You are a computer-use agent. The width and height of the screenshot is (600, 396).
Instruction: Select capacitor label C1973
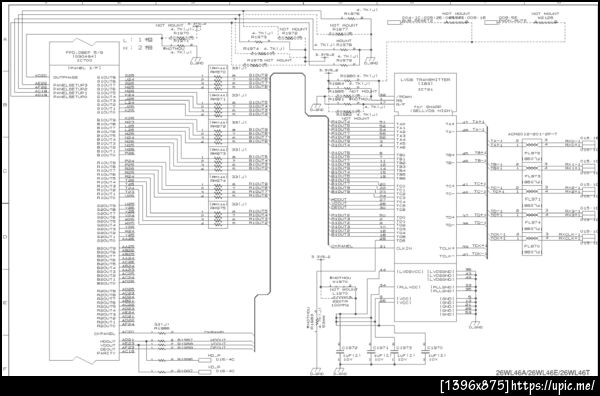(x=404, y=348)
